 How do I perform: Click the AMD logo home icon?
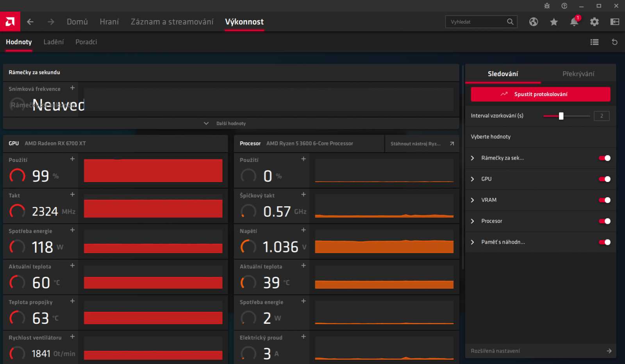click(10, 21)
